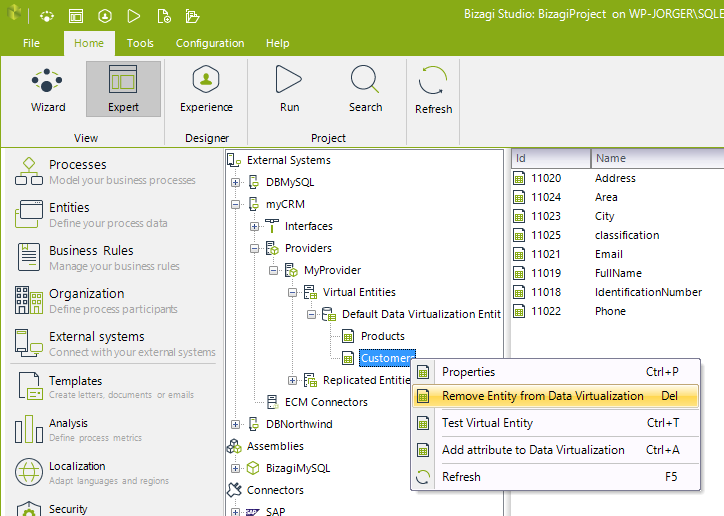Open the Configuration tab
This screenshot has height=516, width=724.
pyautogui.click(x=210, y=43)
